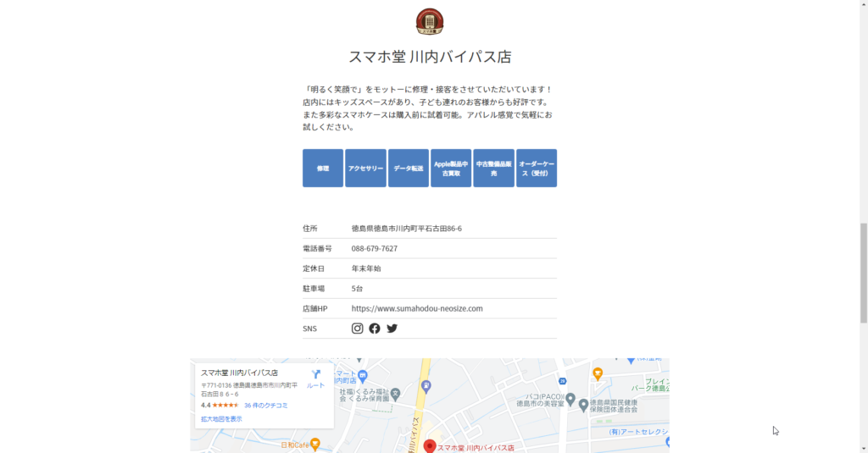Click the 日和Café orange map marker
This screenshot has height=453, width=868.
[315, 444]
